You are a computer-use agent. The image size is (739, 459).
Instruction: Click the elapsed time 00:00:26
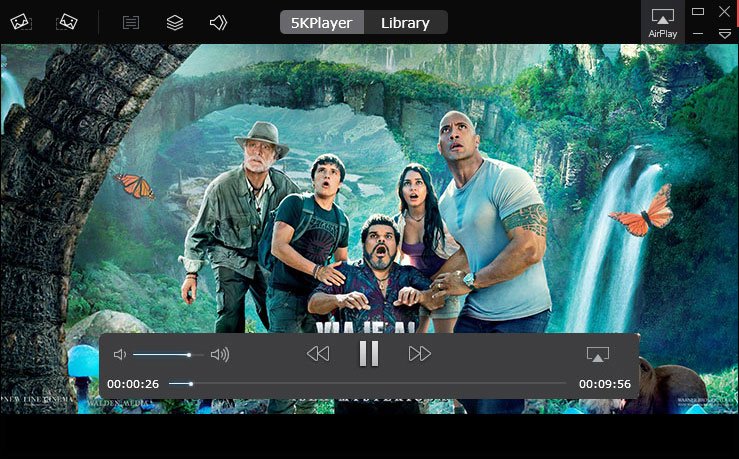tap(133, 384)
